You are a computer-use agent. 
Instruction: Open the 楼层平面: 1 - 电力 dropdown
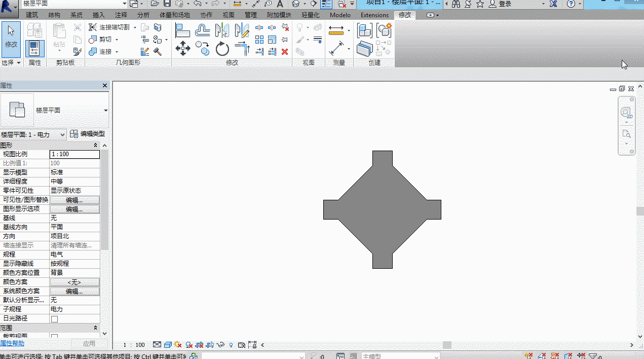tap(33, 134)
